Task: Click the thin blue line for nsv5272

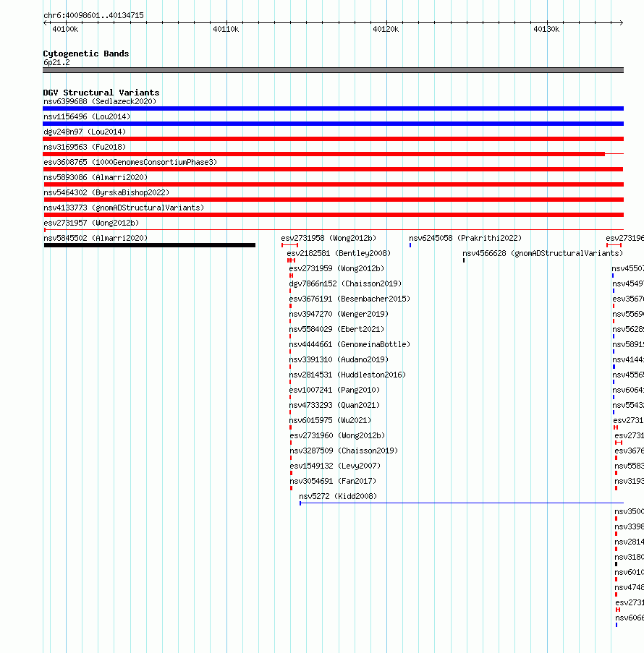Action: pyautogui.click(x=462, y=503)
